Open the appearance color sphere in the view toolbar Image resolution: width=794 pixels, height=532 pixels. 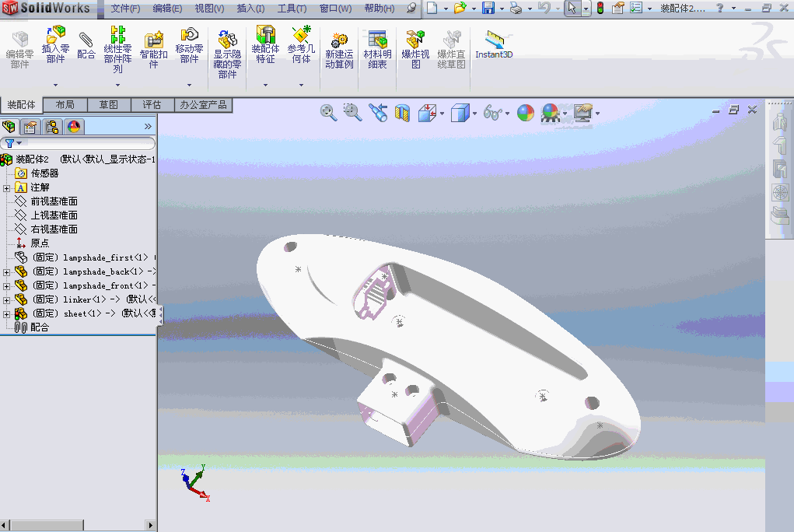[x=526, y=112]
